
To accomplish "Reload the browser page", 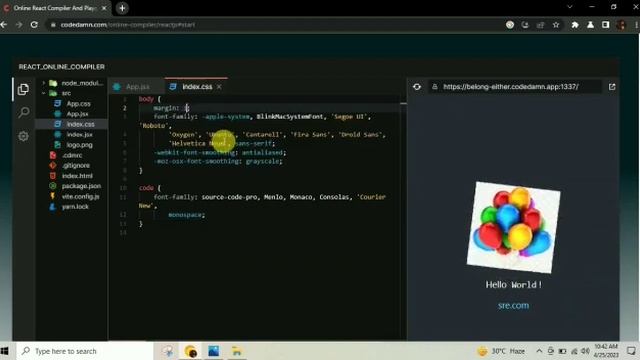I will 34,24.
